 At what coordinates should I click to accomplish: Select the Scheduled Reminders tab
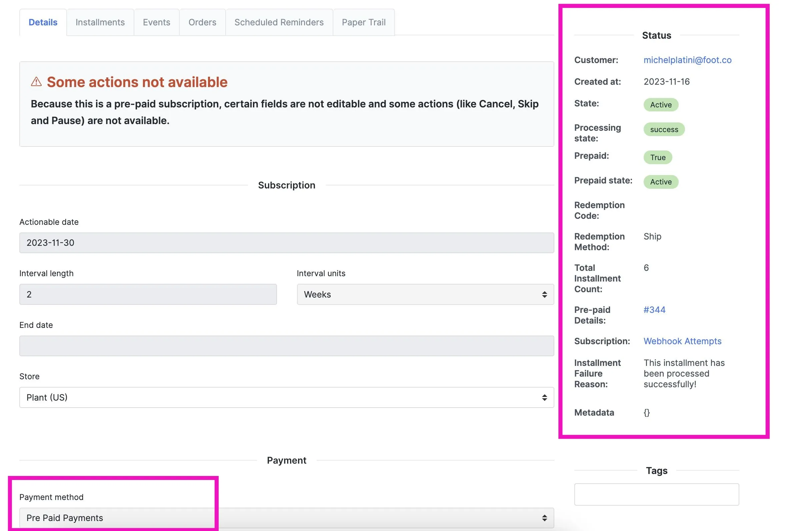(x=279, y=22)
